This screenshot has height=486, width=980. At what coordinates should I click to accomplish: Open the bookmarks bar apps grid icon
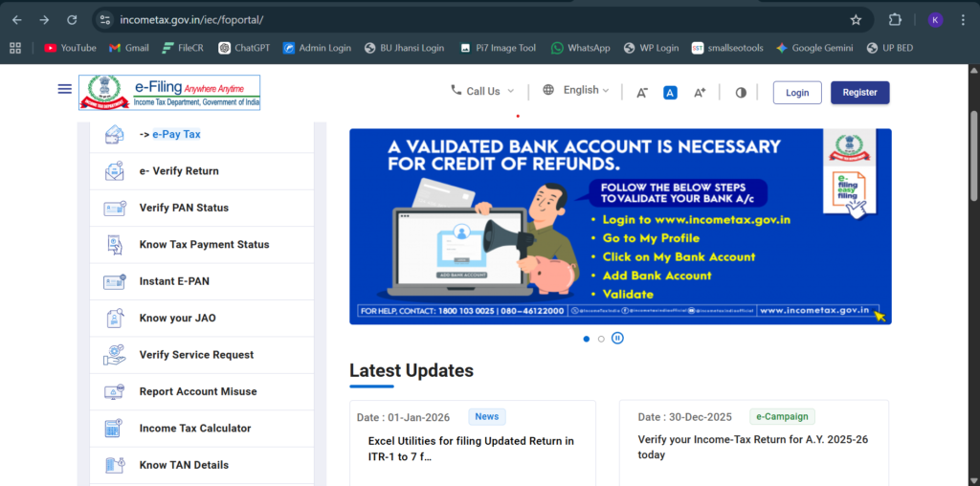[15, 48]
